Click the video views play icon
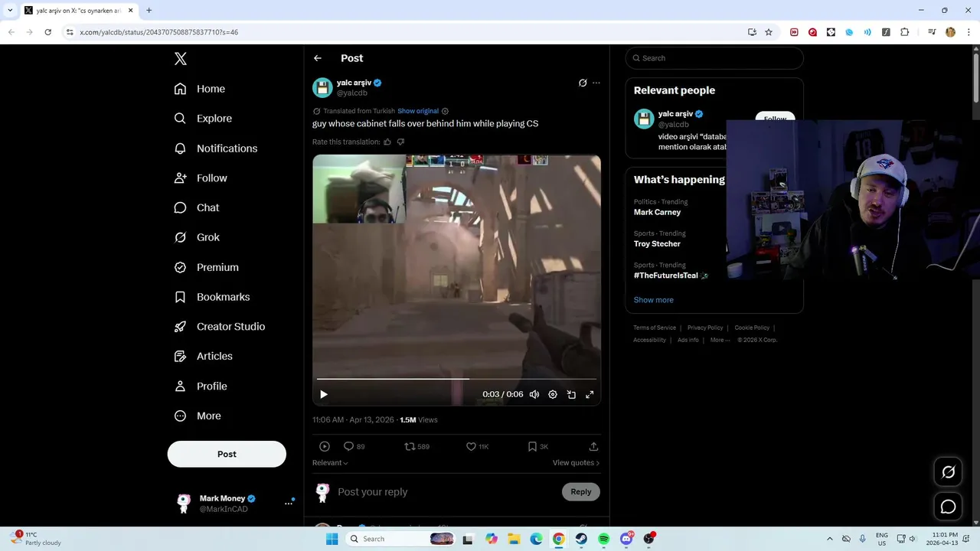 coord(325,446)
